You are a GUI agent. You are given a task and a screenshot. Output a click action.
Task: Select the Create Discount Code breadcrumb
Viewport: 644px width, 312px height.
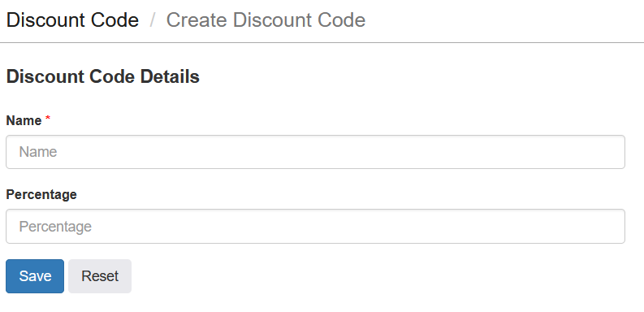[x=266, y=20]
